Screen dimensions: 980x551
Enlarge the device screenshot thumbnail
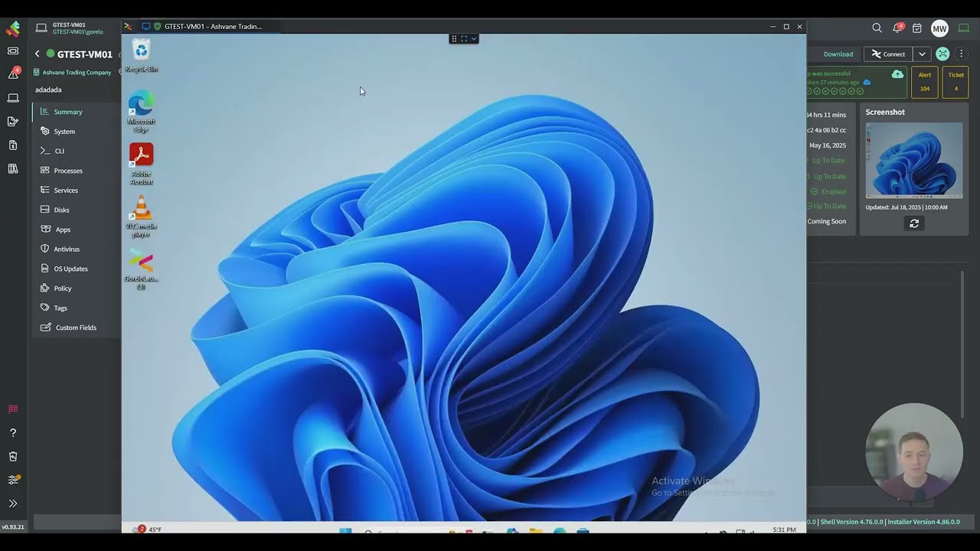pyautogui.click(x=914, y=160)
